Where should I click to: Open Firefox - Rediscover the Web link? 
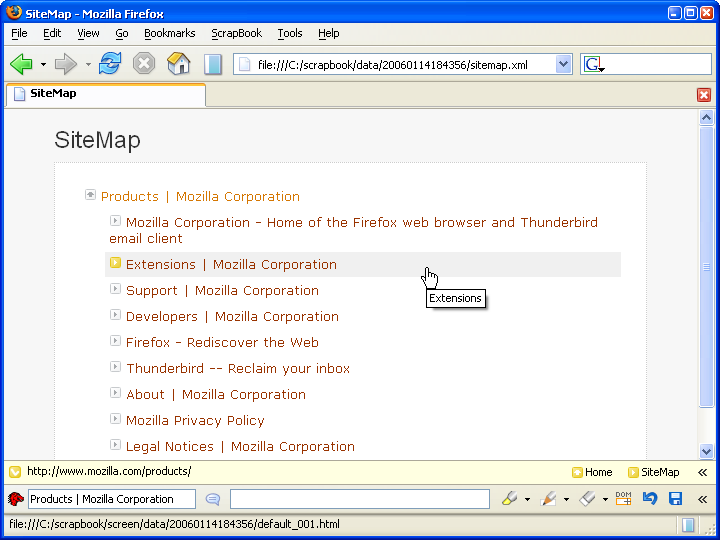(x=222, y=343)
